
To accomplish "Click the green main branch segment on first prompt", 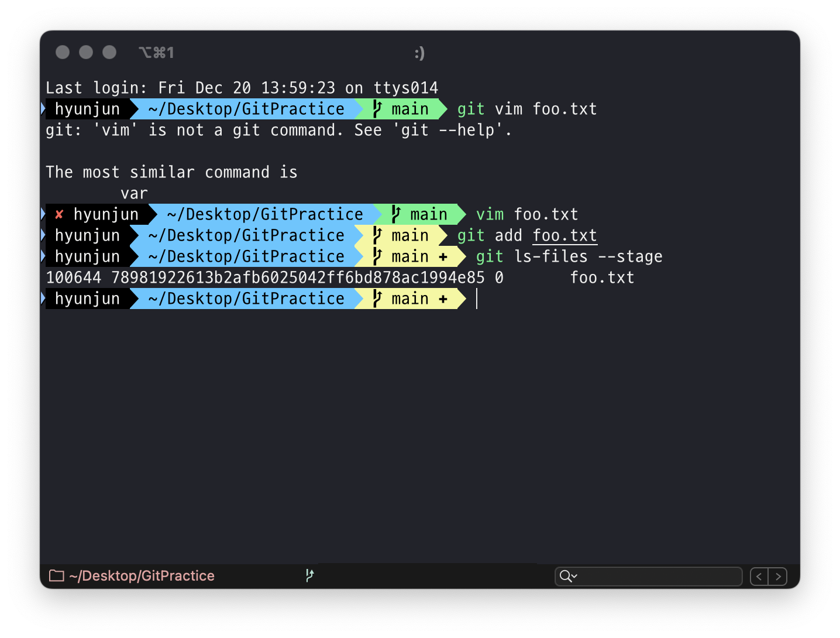I will click(x=401, y=109).
